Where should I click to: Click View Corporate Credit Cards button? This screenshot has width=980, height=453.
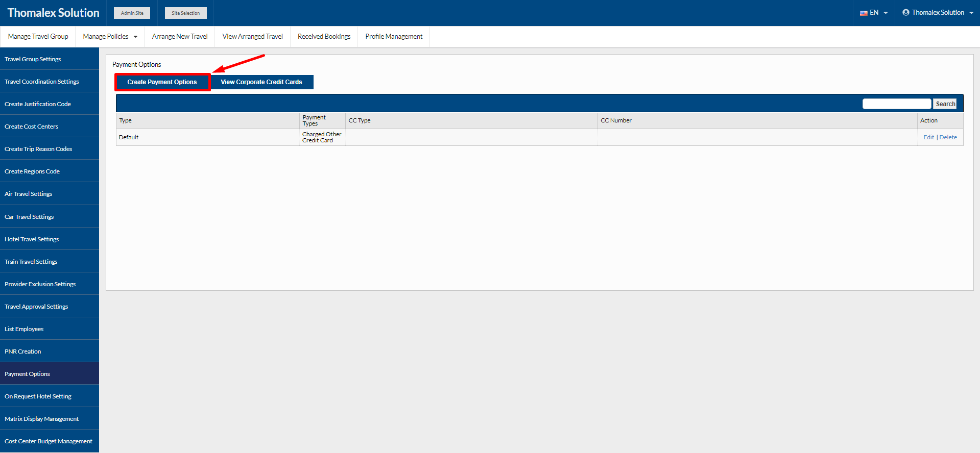[x=261, y=82]
